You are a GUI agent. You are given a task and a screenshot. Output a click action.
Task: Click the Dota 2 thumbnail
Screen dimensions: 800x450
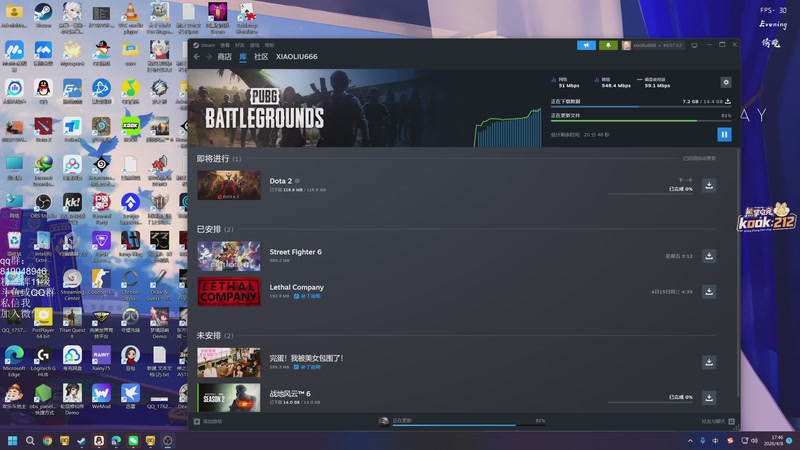click(x=229, y=185)
